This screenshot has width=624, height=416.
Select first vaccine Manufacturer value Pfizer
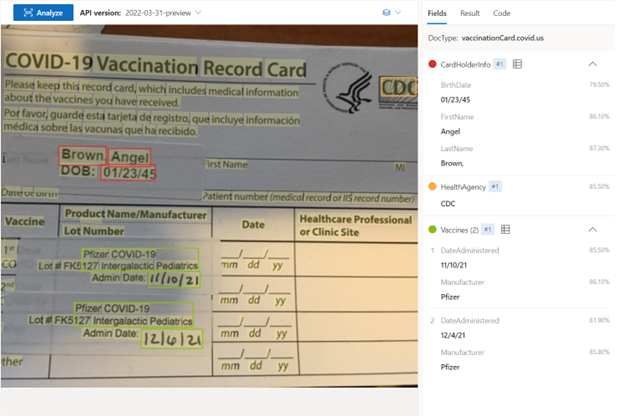450,297
